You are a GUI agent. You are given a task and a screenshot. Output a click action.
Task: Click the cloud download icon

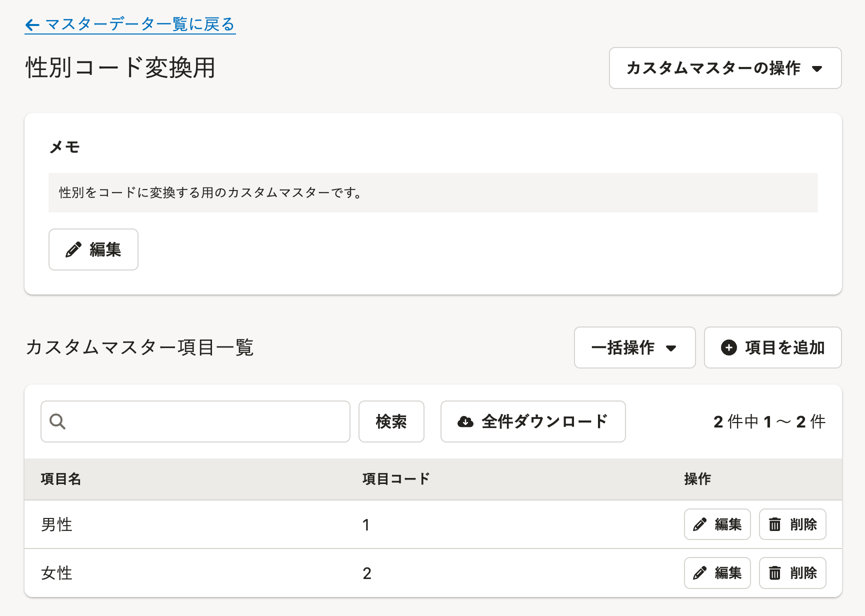[465, 421]
